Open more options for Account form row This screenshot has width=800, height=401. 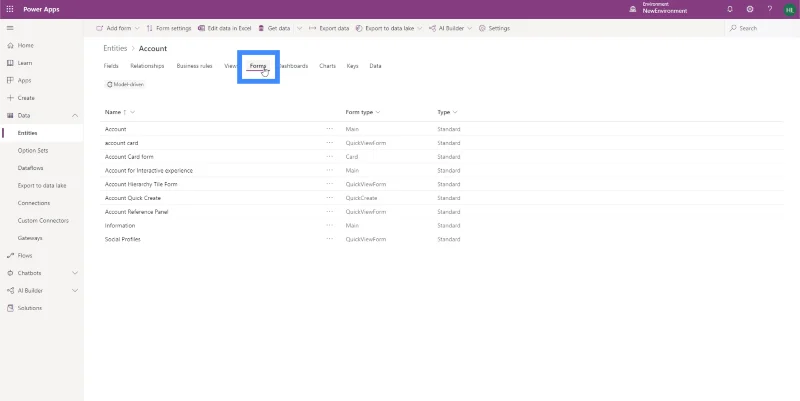coord(330,129)
